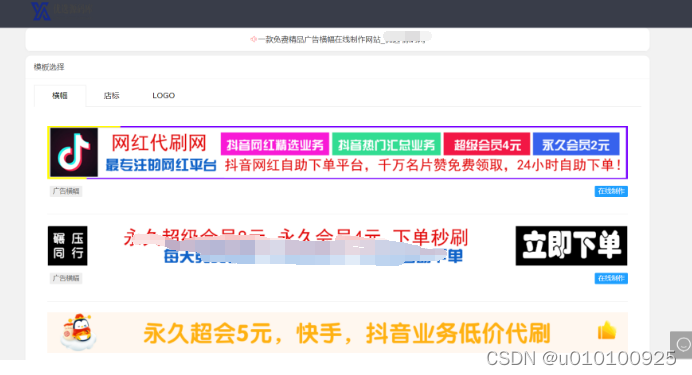
Task: Click the blue 永久会员2元 label
Action: [576, 144]
